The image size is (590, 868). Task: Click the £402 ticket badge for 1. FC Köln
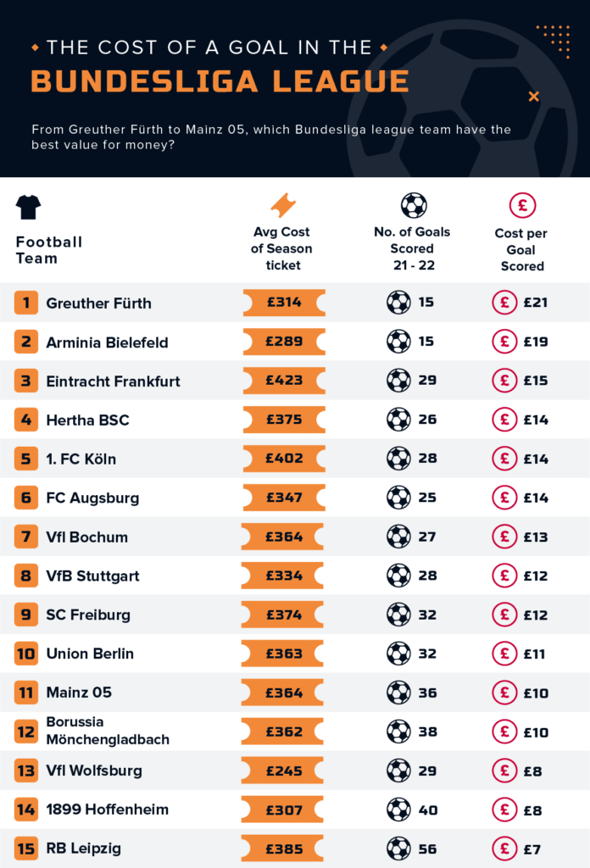[284, 459]
